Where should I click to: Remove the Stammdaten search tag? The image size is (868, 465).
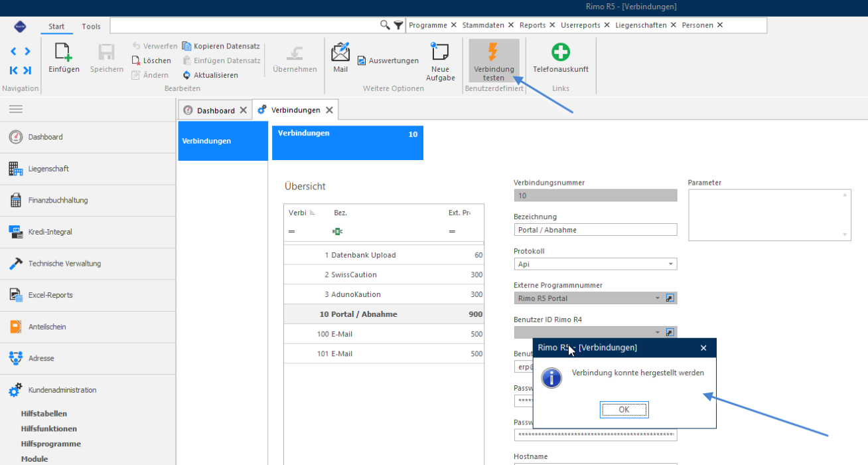(511, 25)
